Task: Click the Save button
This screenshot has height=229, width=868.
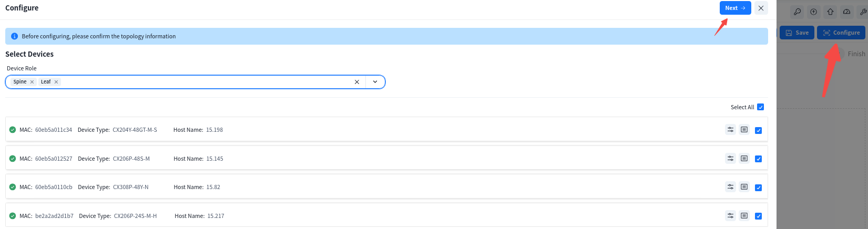Action: tap(796, 33)
